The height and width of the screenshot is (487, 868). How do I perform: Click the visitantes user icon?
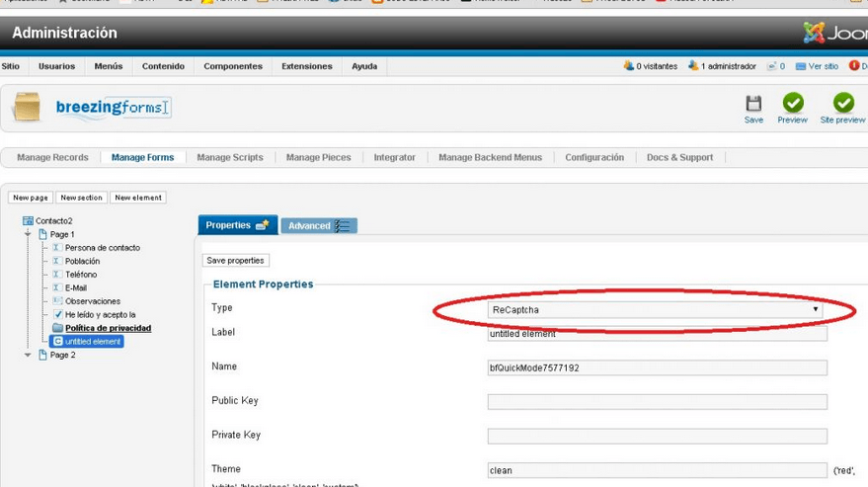(629, 66)
